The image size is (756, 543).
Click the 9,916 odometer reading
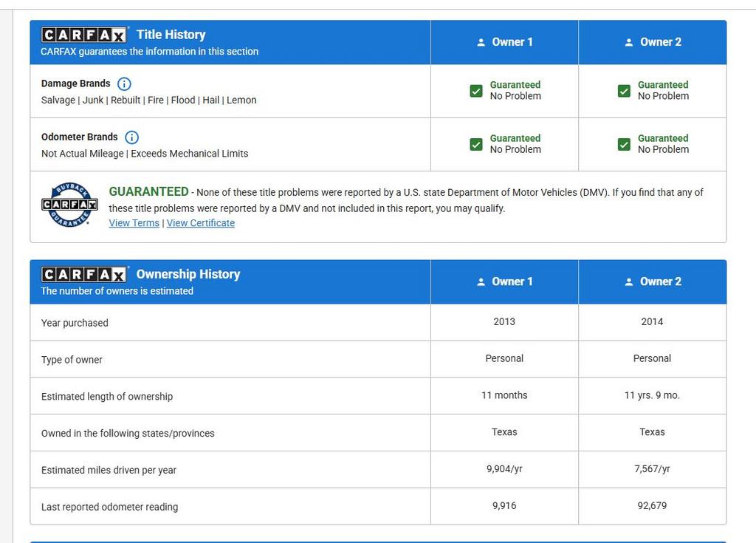[x=504, y=506]
